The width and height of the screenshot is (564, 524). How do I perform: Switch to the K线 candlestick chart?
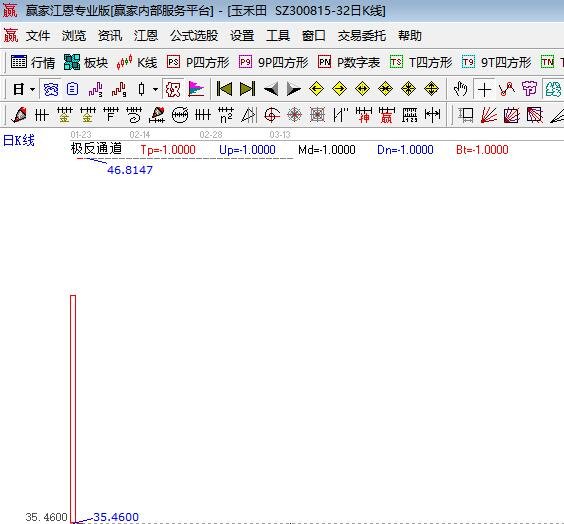tap(137, 63)
